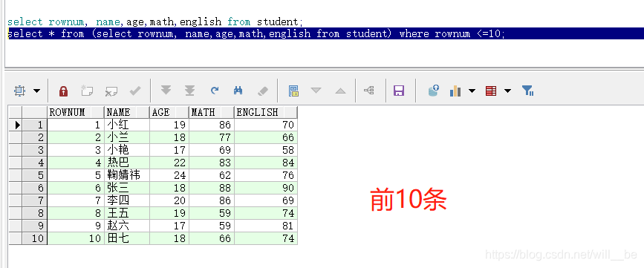Click the ENGLISH cell 70 for 小红
The height and width of the screenshot is (268, 644).
pos(266,125)
